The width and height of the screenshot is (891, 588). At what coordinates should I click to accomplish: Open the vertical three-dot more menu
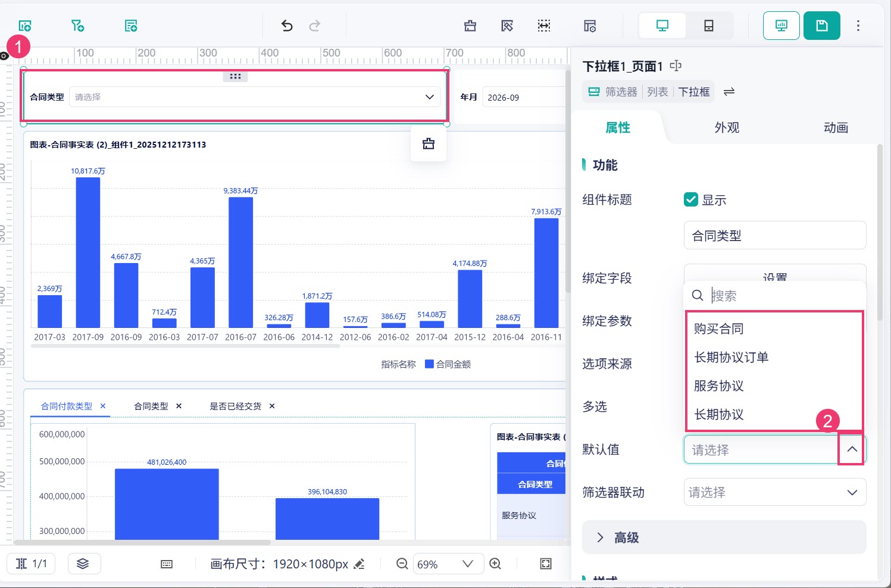pos(858,26)
